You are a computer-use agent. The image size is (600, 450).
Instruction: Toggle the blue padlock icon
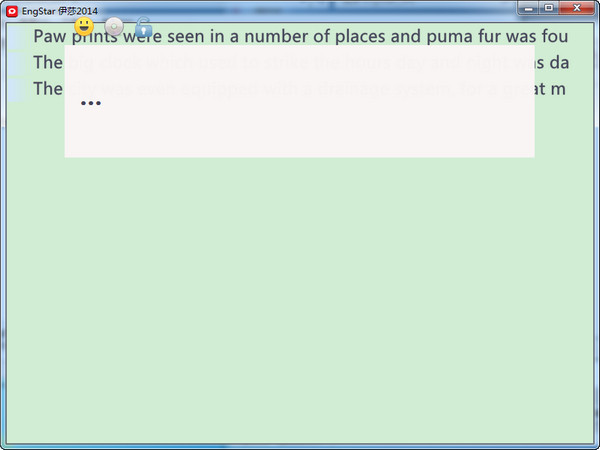pyautogui.click(x=144, y=27)
